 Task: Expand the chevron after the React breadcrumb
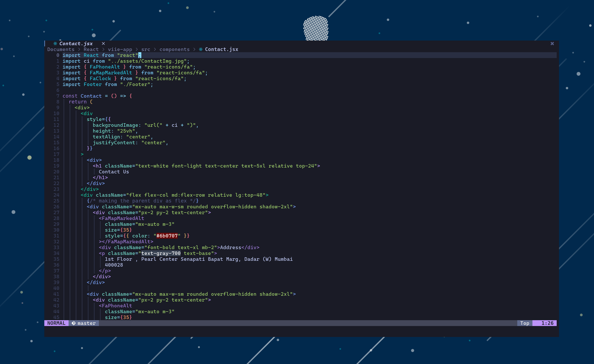[103, 49]
